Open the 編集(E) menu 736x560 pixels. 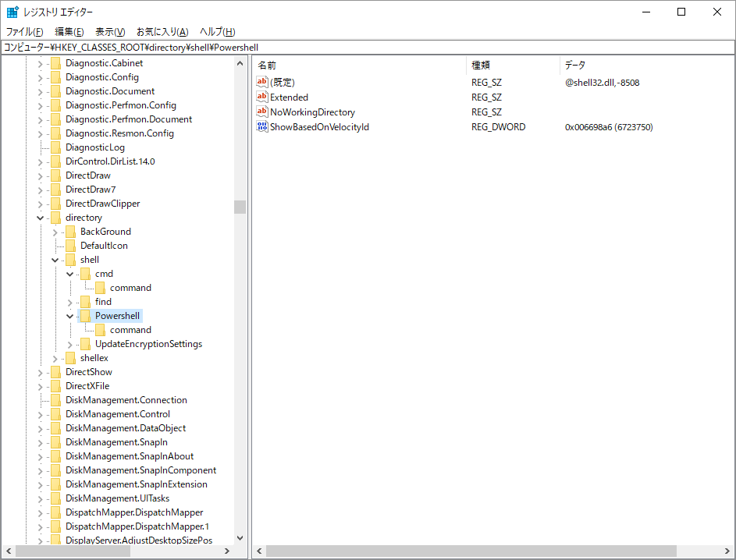coord(69,31)
